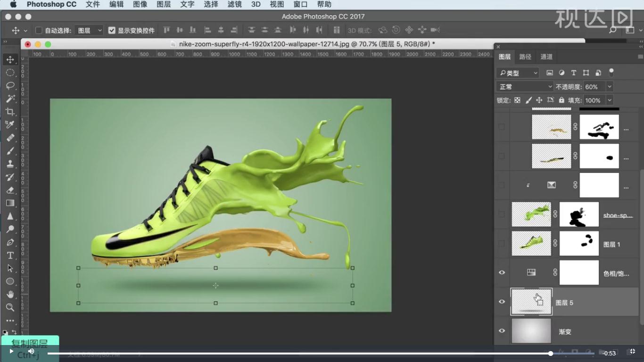
Task: Open the Edit Toolbar three-dots menu
Action: coord(10,321)
